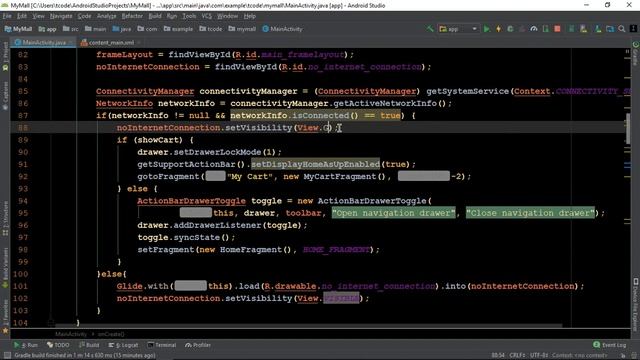Click the Search Everywhere magnifier icon
640x360 pixels.
(x=622, y=29)
